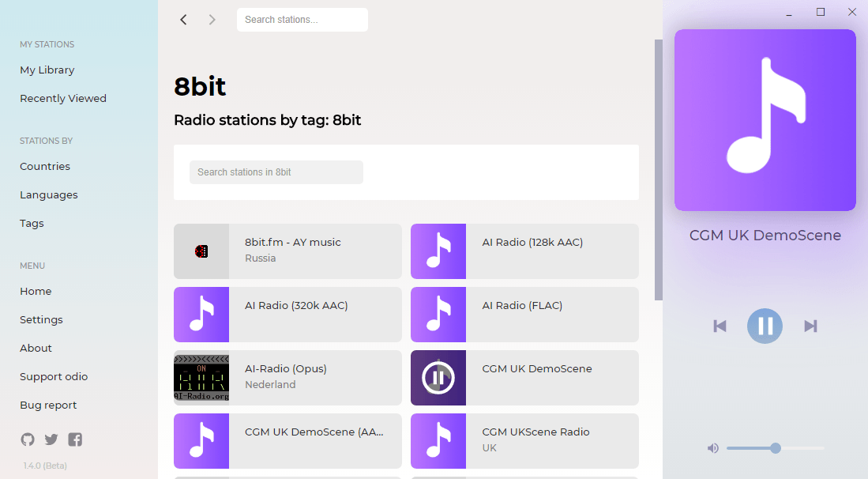Viewport: 868px width, 479px height.
Task: Open the Facebook icon link
Action: click(75, 439)
